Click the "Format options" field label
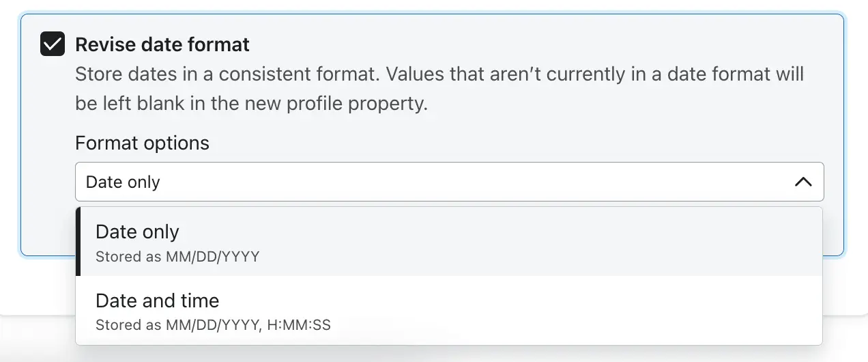The height and width of the screenshot is (362, 868). pos(142,143)
